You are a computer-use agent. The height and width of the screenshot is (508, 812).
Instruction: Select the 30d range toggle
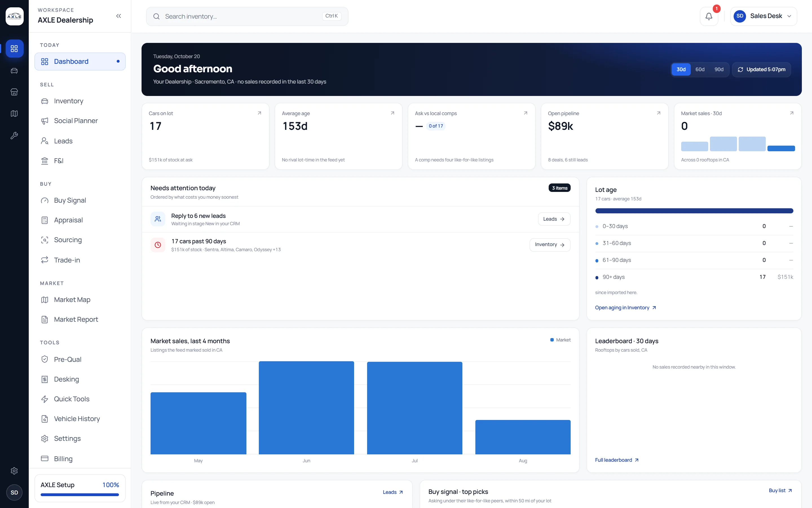(x=681, y=69)
